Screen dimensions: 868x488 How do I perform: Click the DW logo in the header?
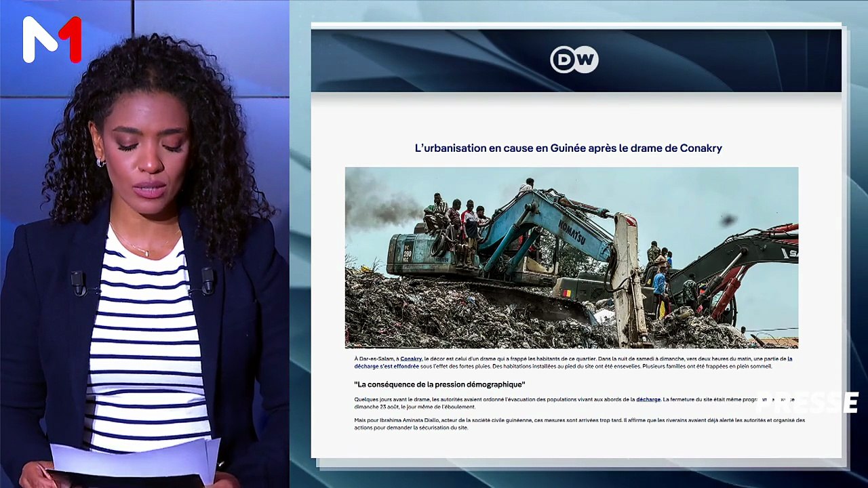[x=574, y=60]
